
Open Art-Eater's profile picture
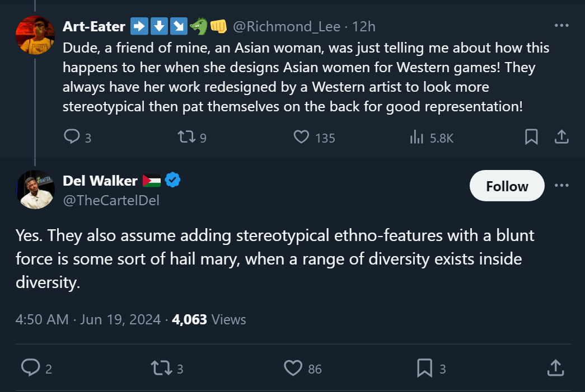pos(35,35)
